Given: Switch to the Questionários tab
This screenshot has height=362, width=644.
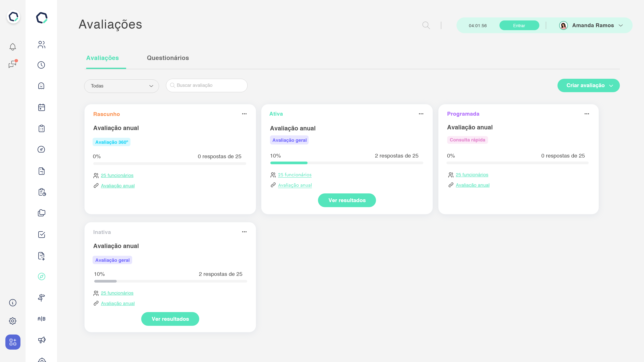Looking at the screenshot, I should pos(168,58).
